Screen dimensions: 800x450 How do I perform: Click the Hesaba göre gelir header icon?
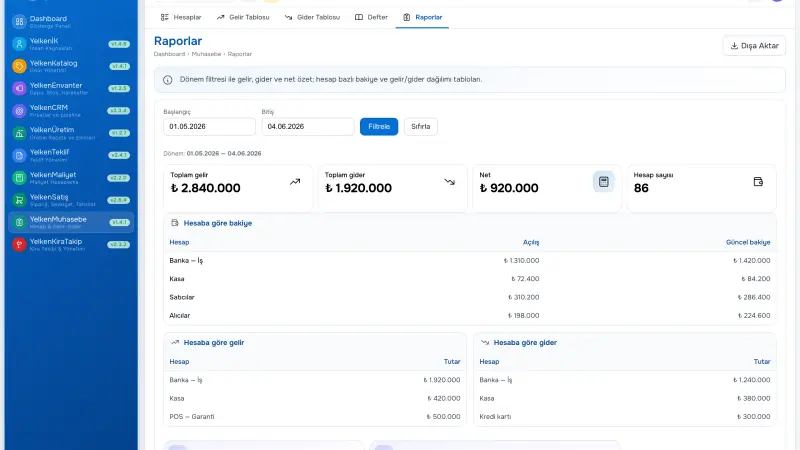175,342
